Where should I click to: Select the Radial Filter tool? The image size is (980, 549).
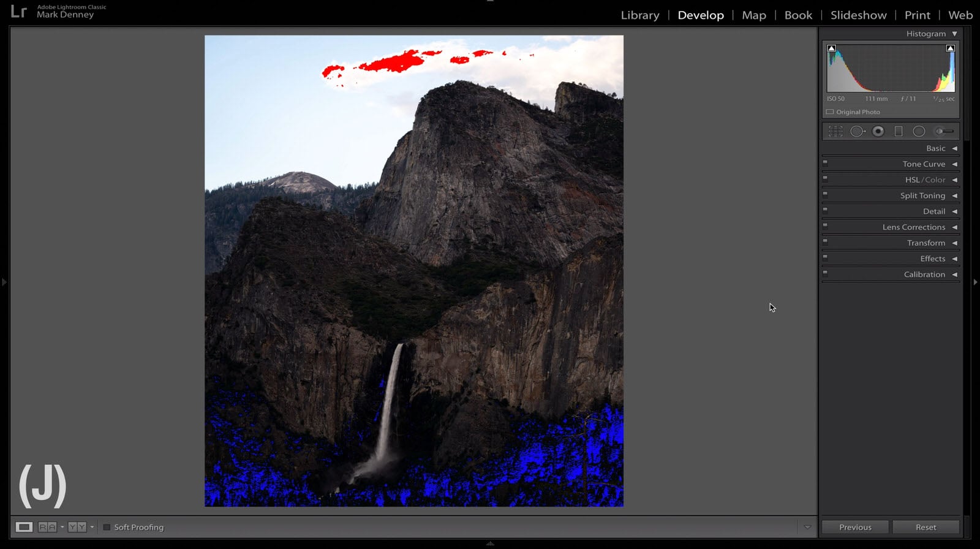[919, 131]
